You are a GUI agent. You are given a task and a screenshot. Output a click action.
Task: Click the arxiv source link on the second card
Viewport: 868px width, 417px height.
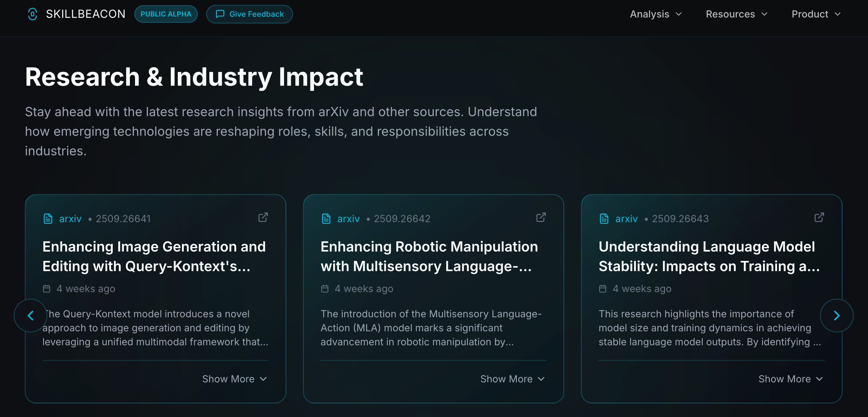point(348,219)
